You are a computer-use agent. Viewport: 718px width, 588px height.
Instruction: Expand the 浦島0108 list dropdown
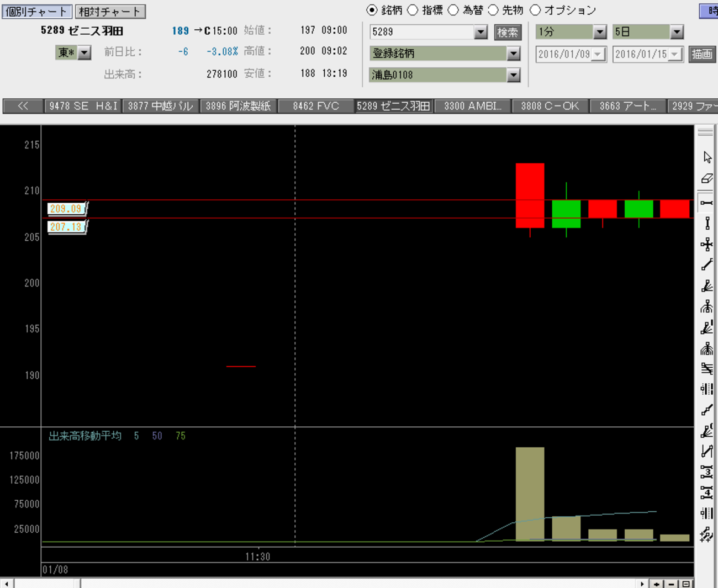click(514, 75)
